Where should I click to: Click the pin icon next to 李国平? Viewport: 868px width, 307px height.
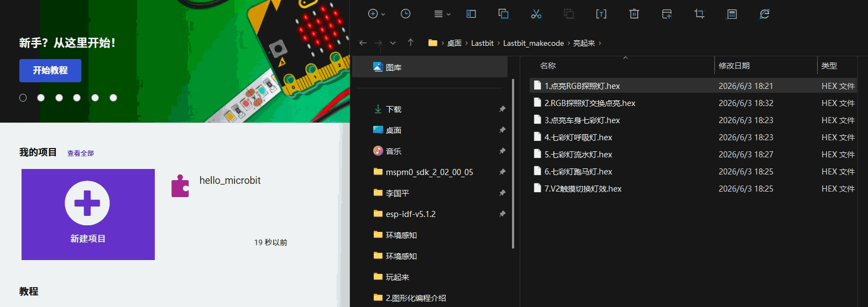tap(502, 193)
